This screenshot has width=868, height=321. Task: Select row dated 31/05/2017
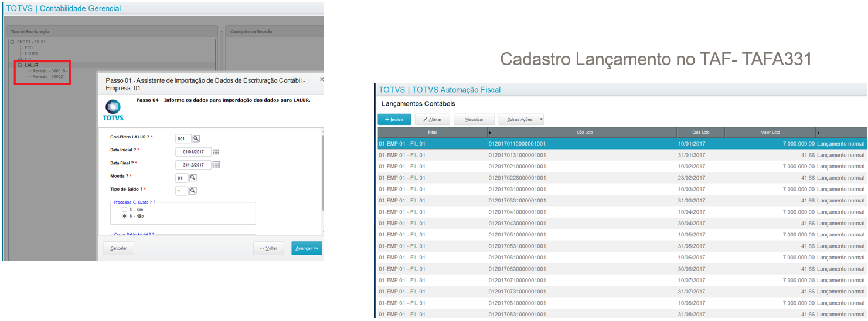621,246
